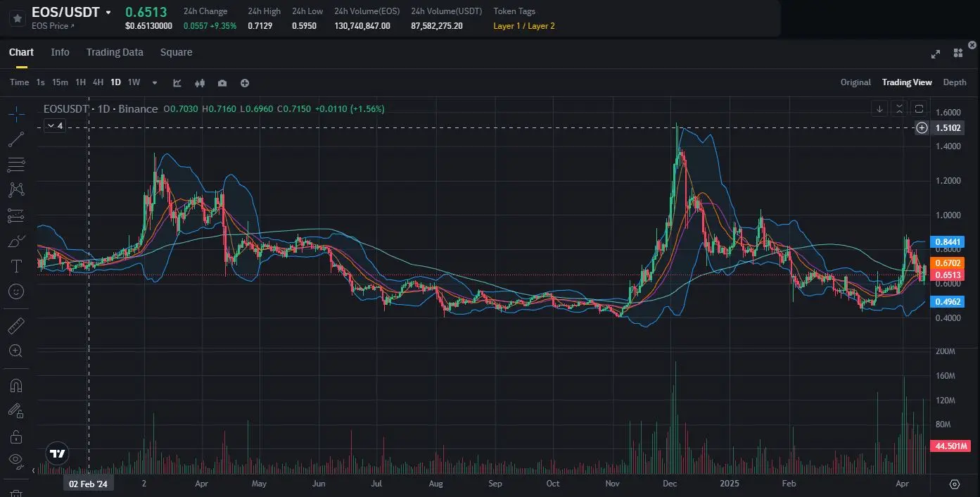980x497 pixels.
Task: Change candlestick chart style
Action: click(200, 82)
